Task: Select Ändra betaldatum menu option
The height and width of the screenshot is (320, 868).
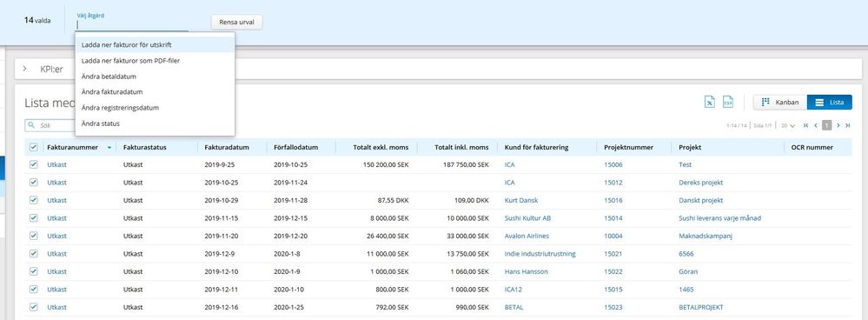Action: point(109,77)
